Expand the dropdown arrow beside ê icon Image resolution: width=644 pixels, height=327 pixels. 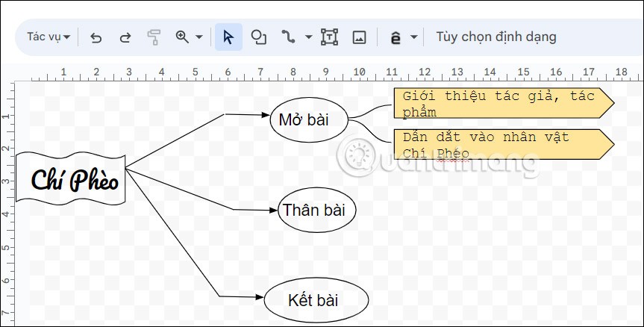click(x=413, y=37)
